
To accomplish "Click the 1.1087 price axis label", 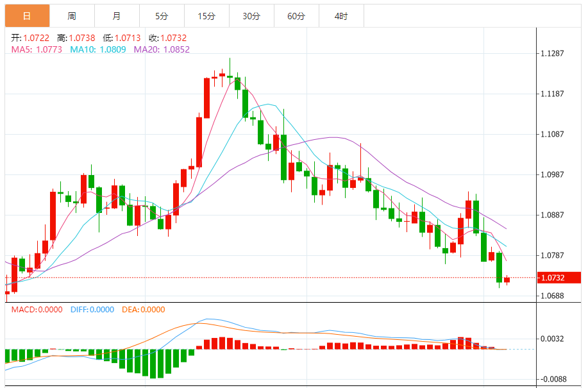I will 552,134.
